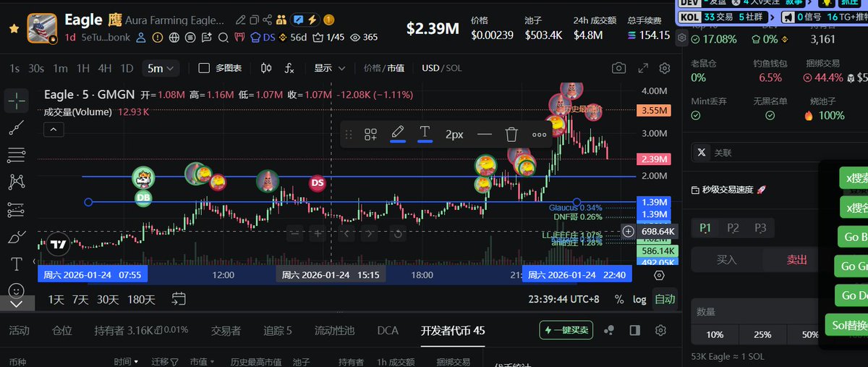Viewport: 868px width, 367px height.
Task: Open line style selector on drawing toolbar
Action: pyautogui.click(x=485, y=134)
